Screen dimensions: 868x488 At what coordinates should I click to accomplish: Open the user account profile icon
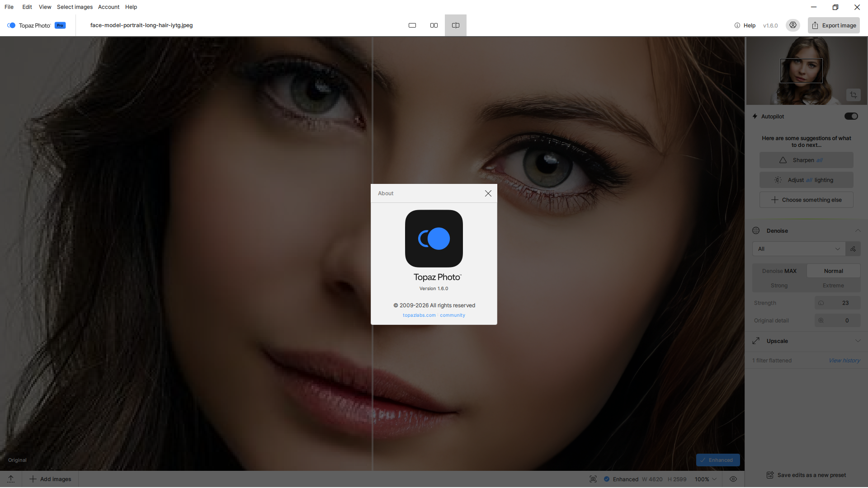pyautogui.click(x=793, y=25)
